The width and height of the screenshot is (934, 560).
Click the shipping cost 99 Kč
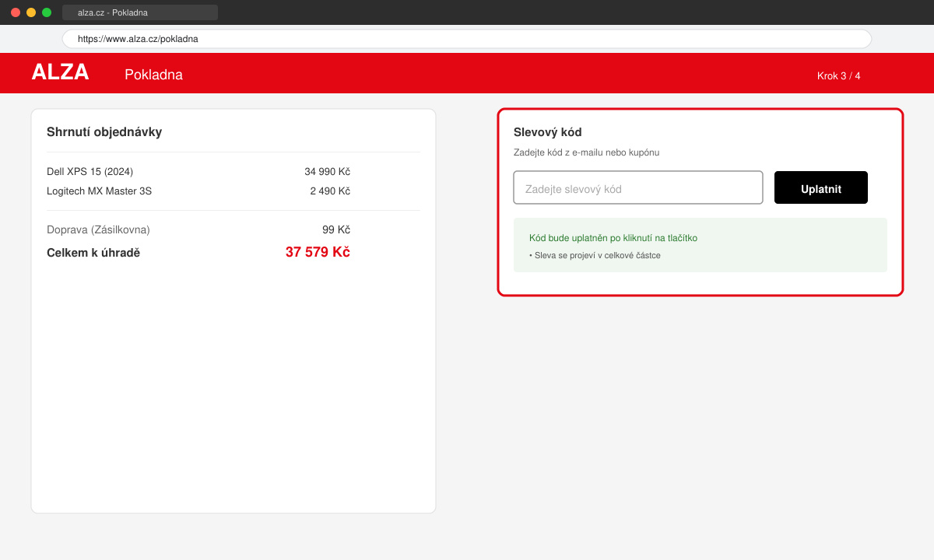[336, 229]
